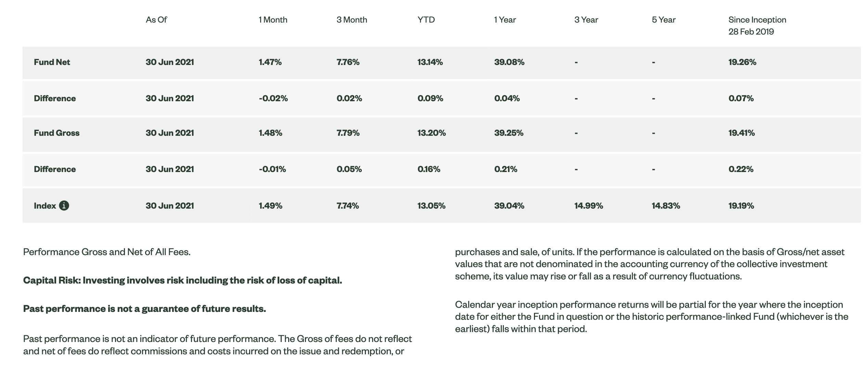868x368 pixels.
Task: Select the Fund Gross row label
Action: click(56, 133)
